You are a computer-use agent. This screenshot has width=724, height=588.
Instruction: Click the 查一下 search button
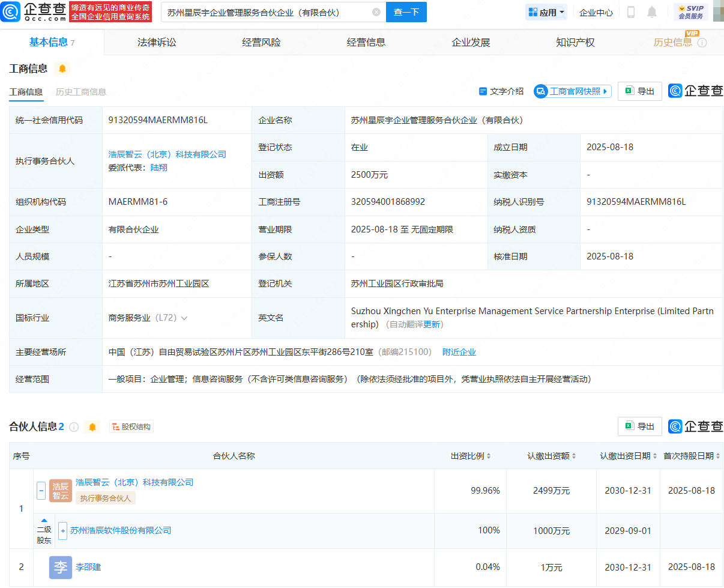pos(406,12)
